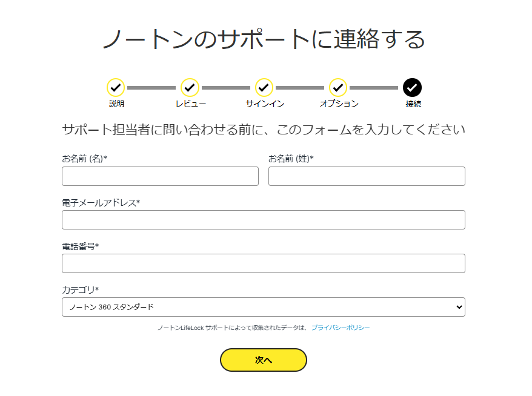Click into the 電子メールアドレス field
The image size is (532, 396).
pos(264,220)
